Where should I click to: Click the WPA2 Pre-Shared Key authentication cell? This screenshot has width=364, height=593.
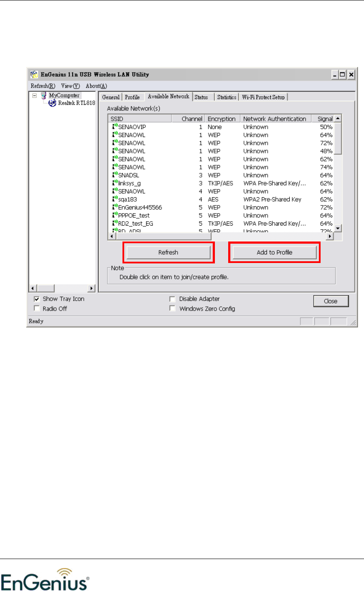pyautogui.click(x=272, y=199)
